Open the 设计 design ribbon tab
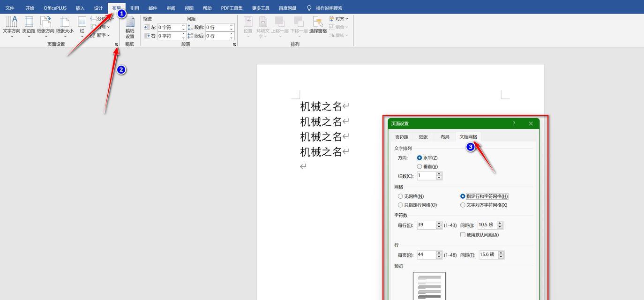The width and height of the screenshot is (644, 300). coord(98,8)
